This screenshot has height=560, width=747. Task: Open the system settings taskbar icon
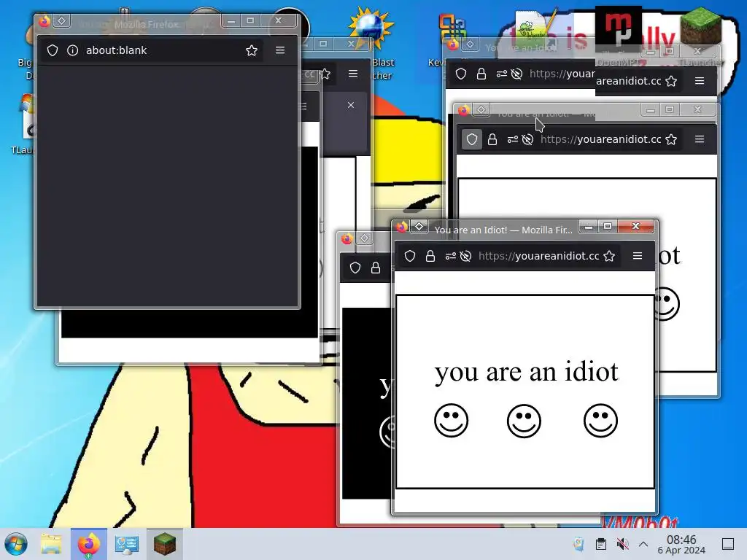pos(127,544)
